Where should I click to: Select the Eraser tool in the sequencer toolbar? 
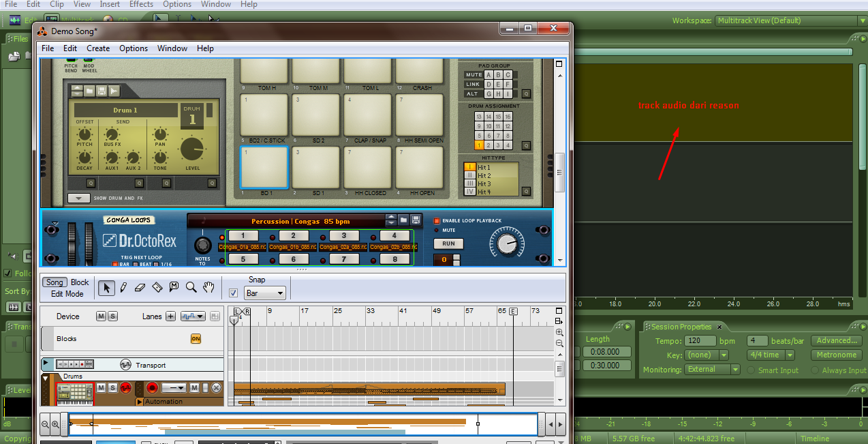click(x=140, y=288)
